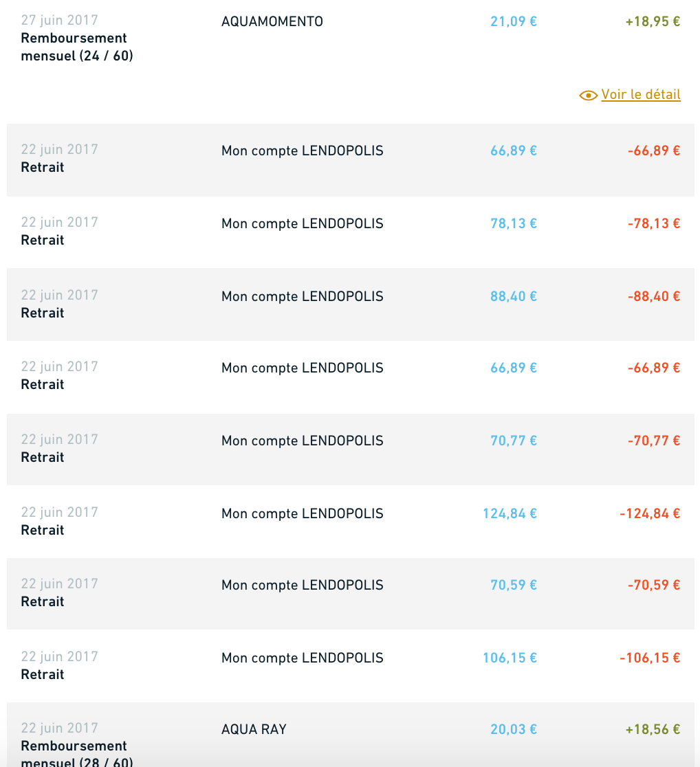
Task: Select the -70,59 € red amount
Action: click(654, 585)
